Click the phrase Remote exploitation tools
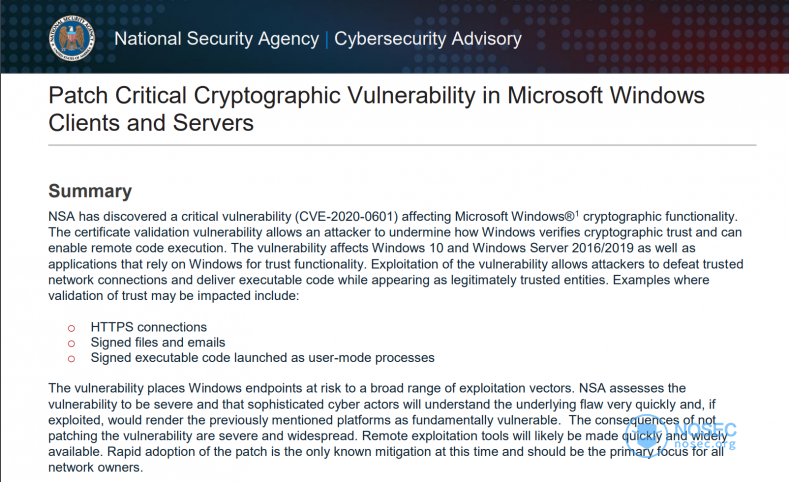The width and height of the screenshot is (789, 482). click(420, 436)
